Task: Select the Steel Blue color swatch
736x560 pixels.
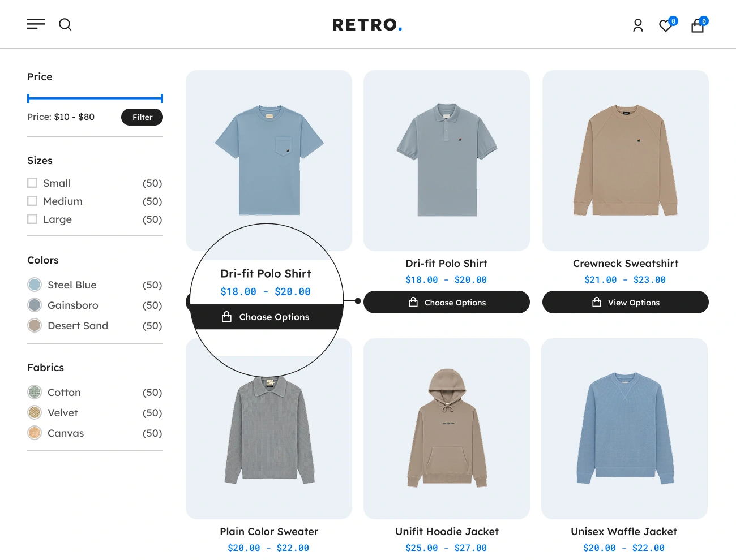Action: [x=35, y=285]
